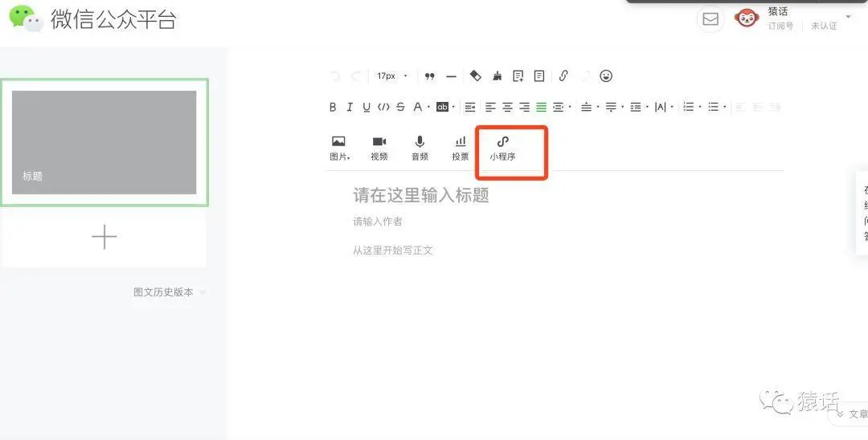Click the 微信公众平台 title link
Screen dimensions: 868x440
click(x=113, y=19)
